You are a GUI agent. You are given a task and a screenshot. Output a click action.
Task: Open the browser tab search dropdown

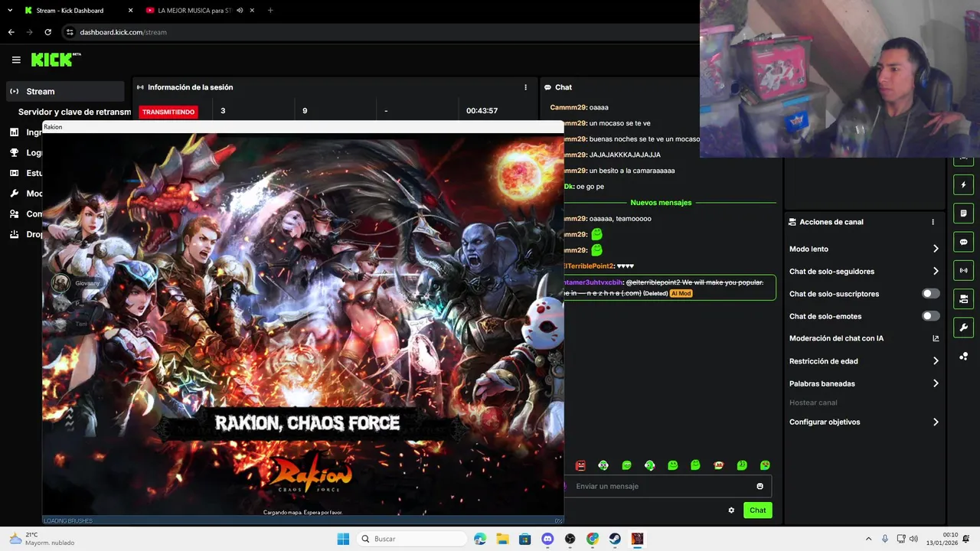coord(10,11)
